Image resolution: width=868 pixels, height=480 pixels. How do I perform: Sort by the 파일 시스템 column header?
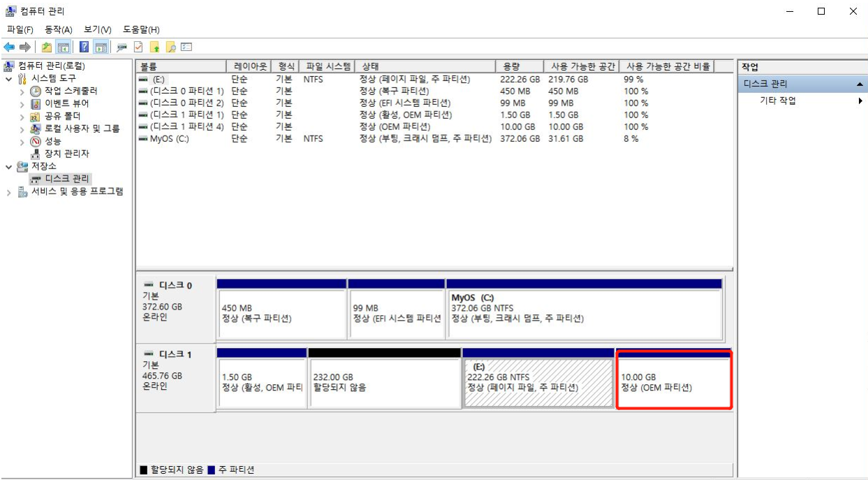[x=328, y=66]
